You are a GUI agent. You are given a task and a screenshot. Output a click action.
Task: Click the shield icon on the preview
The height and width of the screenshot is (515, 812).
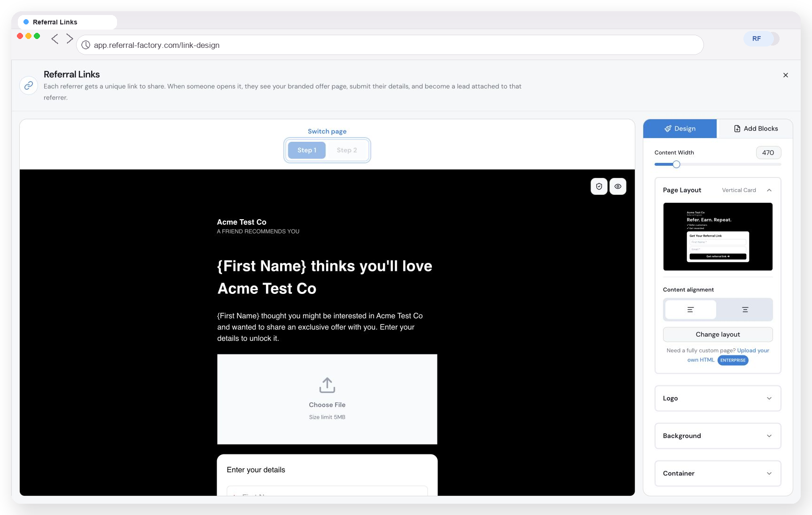tap(599, 186)
